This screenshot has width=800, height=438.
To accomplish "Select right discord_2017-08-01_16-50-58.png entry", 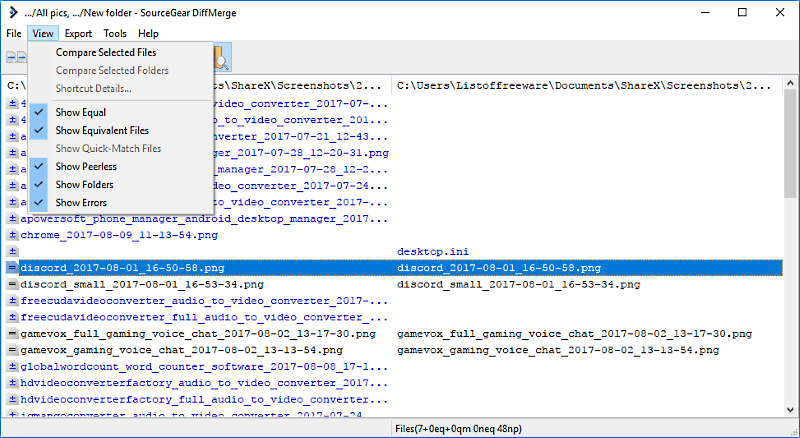I will [x=499, y=268].
